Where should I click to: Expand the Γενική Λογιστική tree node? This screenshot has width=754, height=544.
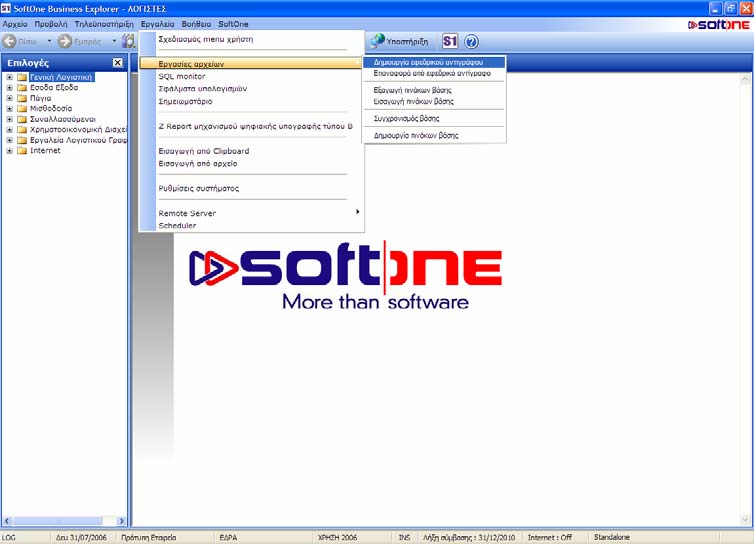(9, 77)
